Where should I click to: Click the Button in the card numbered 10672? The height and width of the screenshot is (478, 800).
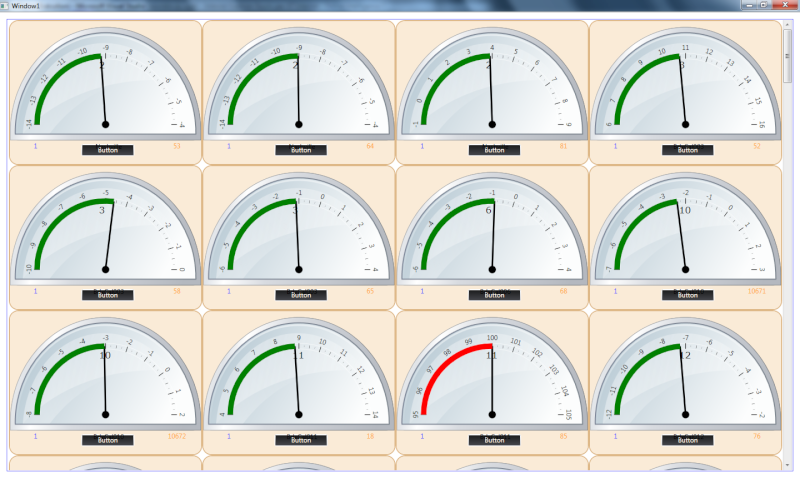(x=108, y=440)
